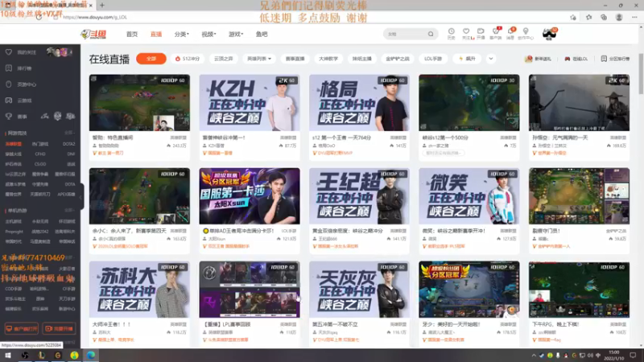644x362 pixels.
Task: Open the 王纪超 stream thumbnail
Action: pyautogui.click(x=359, y=195)
